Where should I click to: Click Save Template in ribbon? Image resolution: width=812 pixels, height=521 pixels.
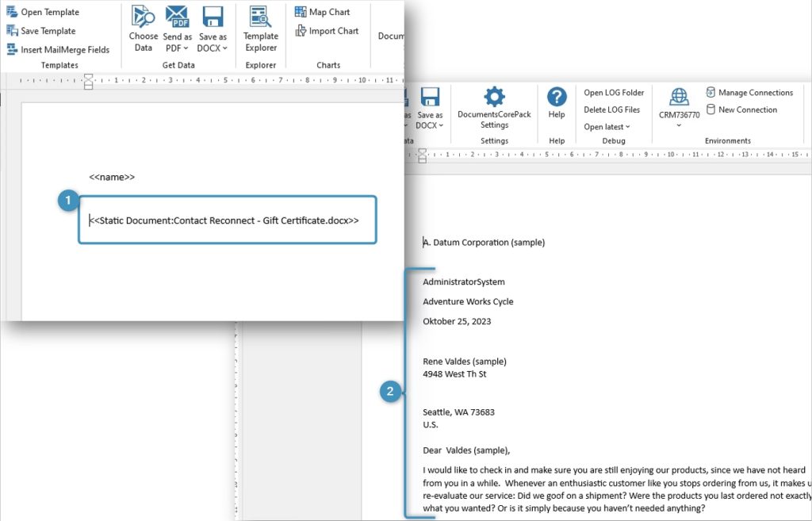coord(41,31)
